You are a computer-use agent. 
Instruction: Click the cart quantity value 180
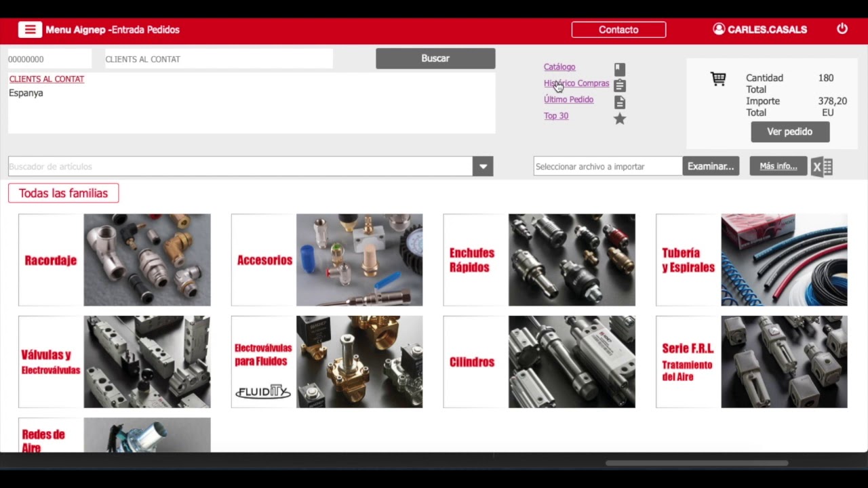click(x=826, y=78)
